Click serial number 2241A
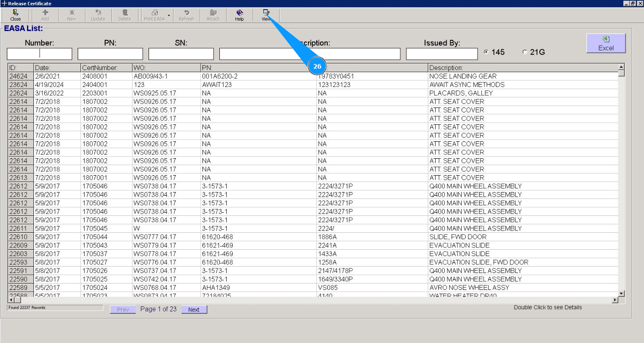 click(x=327, y=246)
